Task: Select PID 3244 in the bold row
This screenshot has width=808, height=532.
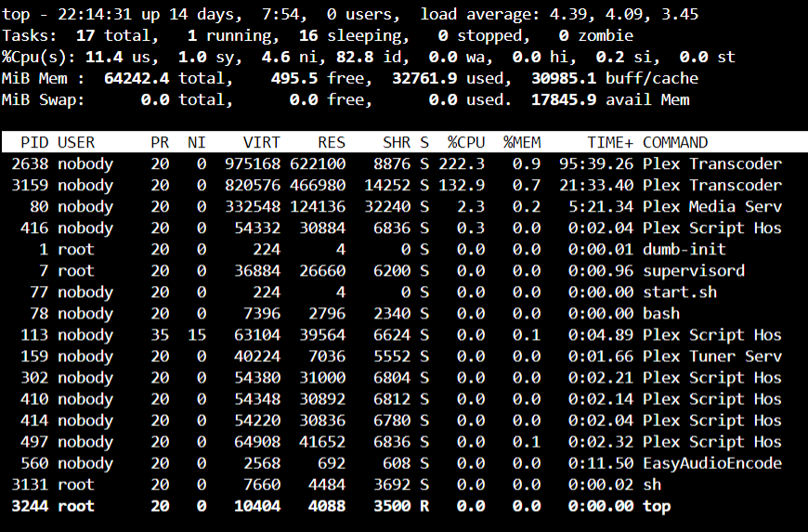Action: (x=30, y=506)
